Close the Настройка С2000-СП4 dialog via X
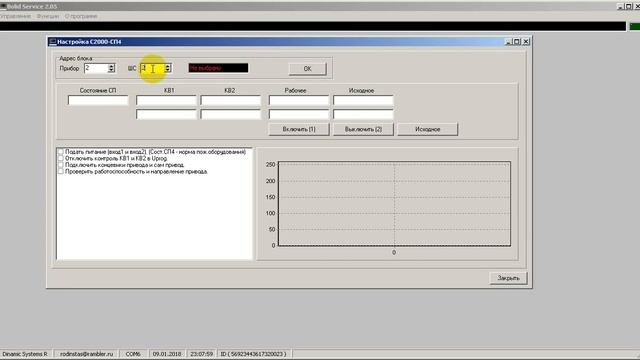This screenshot has width=640, height=360. coord(526,42)
